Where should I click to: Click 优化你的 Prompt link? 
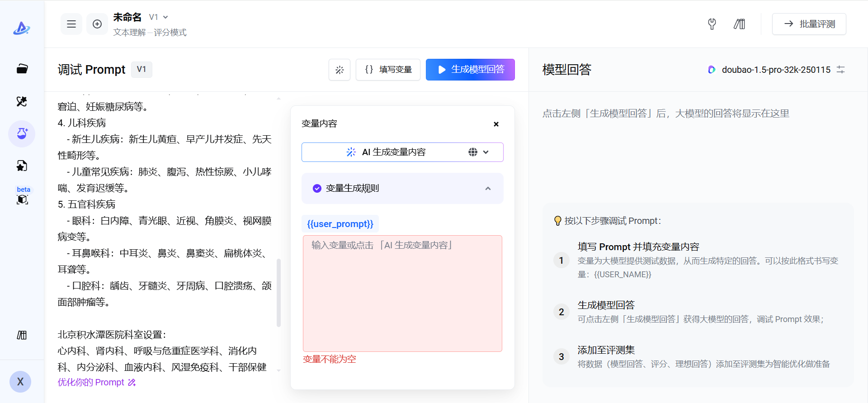click(96, 382)
